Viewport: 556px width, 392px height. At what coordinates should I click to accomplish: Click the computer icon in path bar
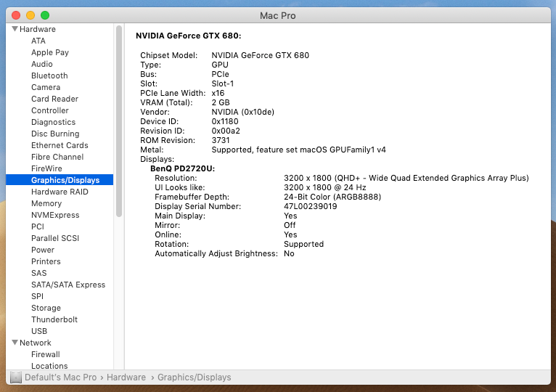pos(15,377)
